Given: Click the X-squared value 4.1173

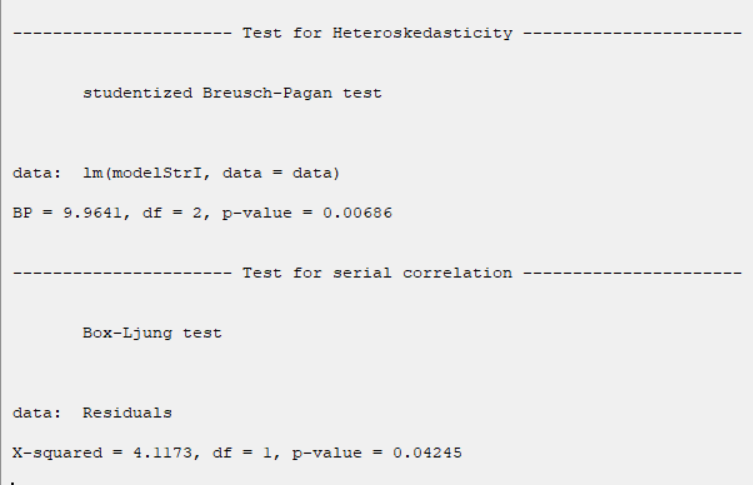Looking at the screenshot, I should tap(162, 453).
